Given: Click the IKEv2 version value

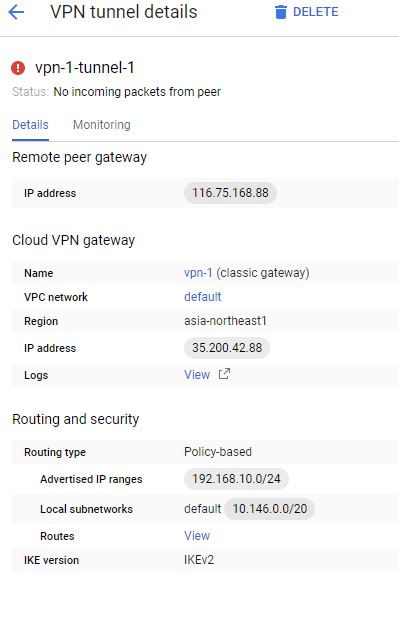Looking at the screenshot, I should click(x=199, y=560).
